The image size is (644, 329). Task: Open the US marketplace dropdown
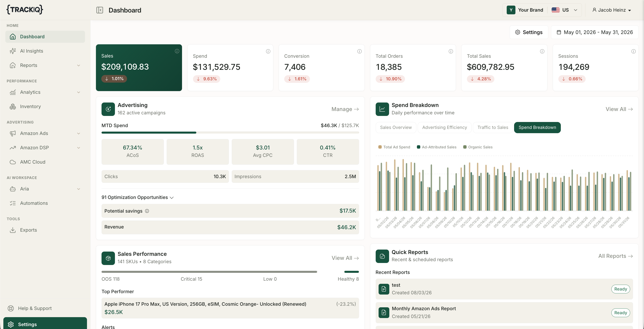coord(564,10)
